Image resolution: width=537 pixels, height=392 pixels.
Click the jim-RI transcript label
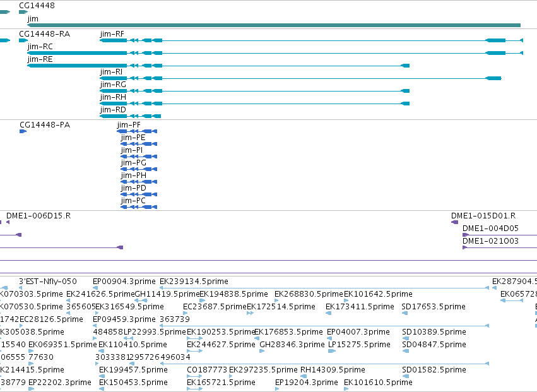point(111,72)
